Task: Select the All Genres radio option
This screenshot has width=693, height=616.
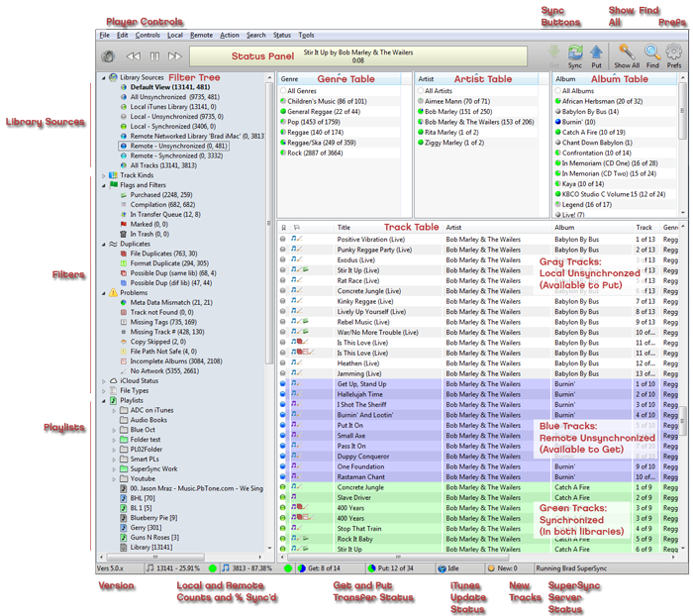Action: pyautogui.click(x=285, y=90)
